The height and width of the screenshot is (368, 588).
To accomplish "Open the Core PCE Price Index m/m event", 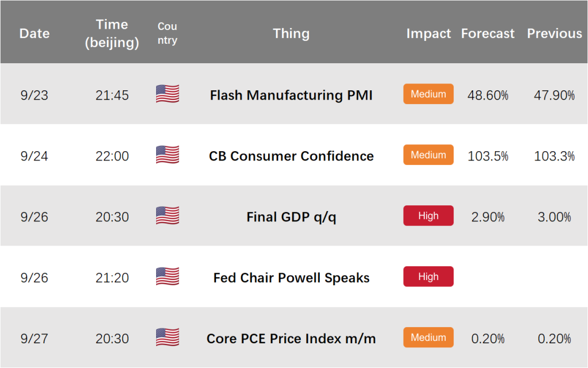I will click(291, 338).
